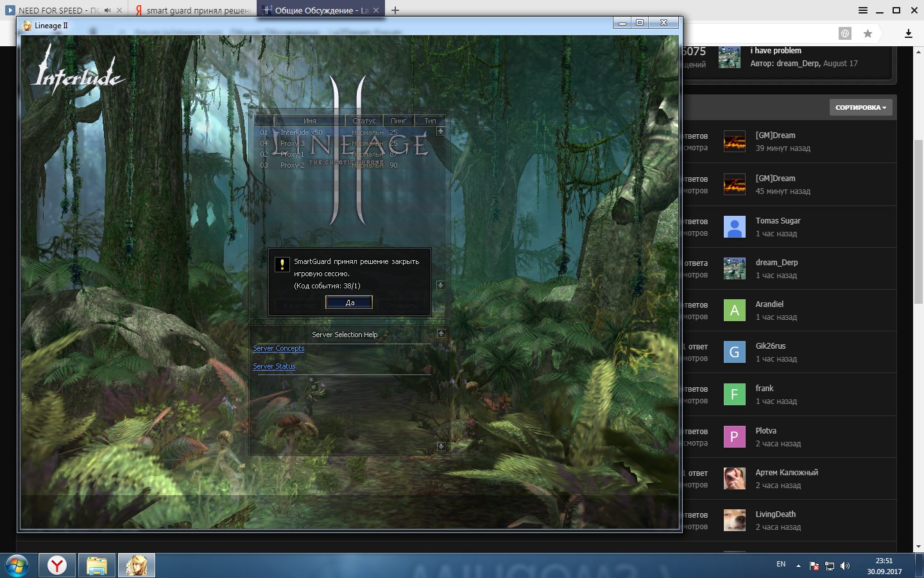
Task: Open volume control speaker icon
Action: 845,566
